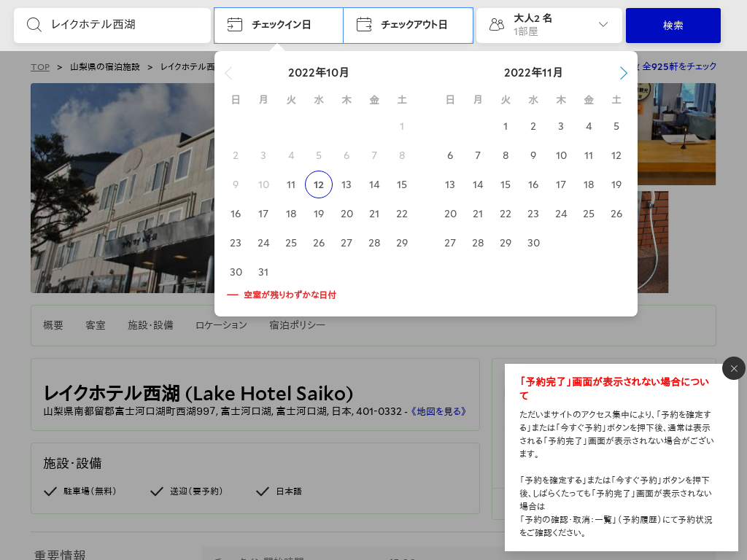
Task: Click the 空室が残りわずかな日付 legend text
Action: (290, 295)
